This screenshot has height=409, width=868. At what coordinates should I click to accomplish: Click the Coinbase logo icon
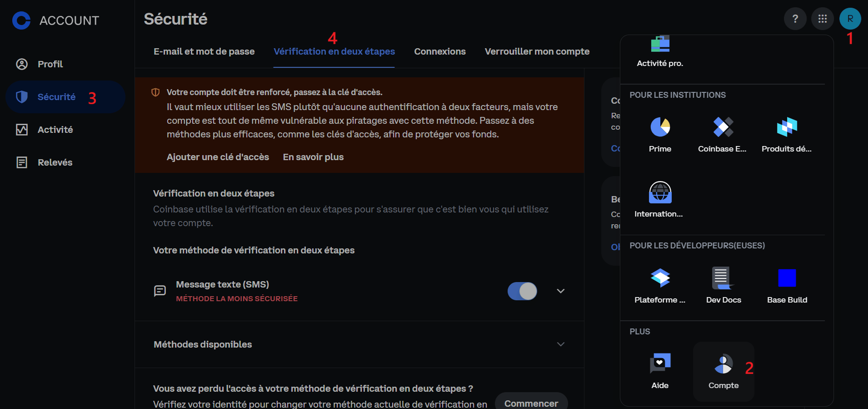click(21, 20)
